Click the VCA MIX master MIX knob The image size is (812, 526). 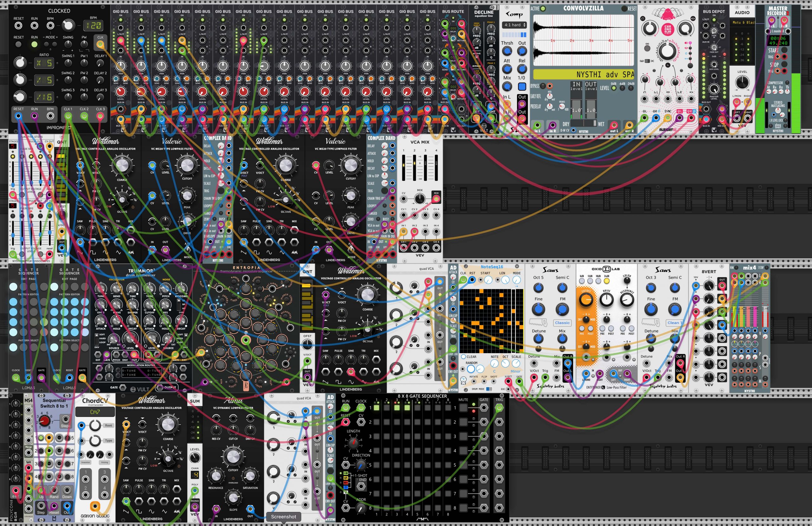(419, 198)
